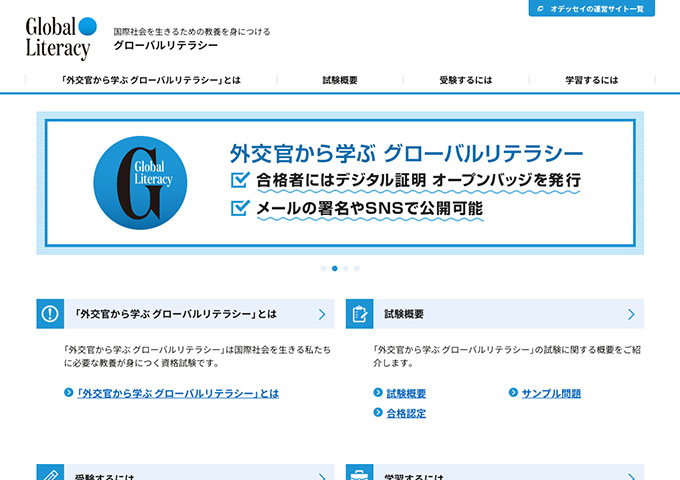
Task: Click chevron on グローバルリテラシーとは header
Action: pos(322,314)
